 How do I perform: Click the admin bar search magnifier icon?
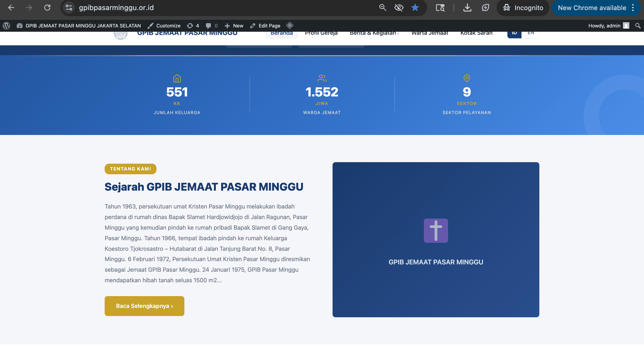pyautogui.click(x=638, y=26)
